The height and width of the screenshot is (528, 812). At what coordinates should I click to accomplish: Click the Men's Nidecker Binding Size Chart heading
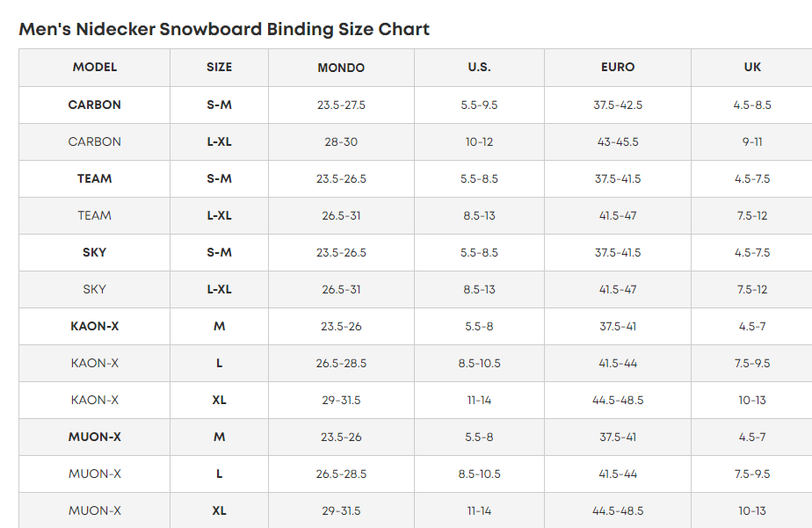224,29
